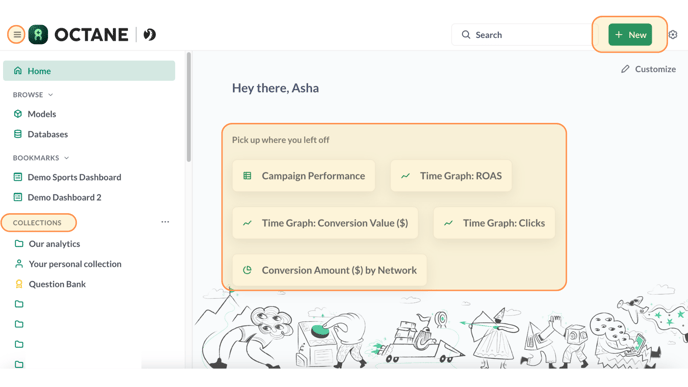Click the Models cube icon
The height and width of the screenshot is (387, 688).
(x=18, y=114)
